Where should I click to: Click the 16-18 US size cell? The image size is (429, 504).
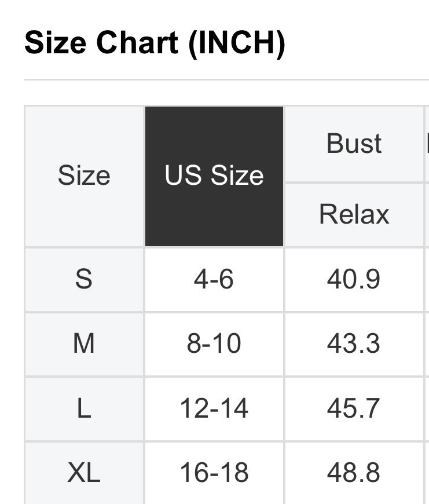[x=214, y=473]
